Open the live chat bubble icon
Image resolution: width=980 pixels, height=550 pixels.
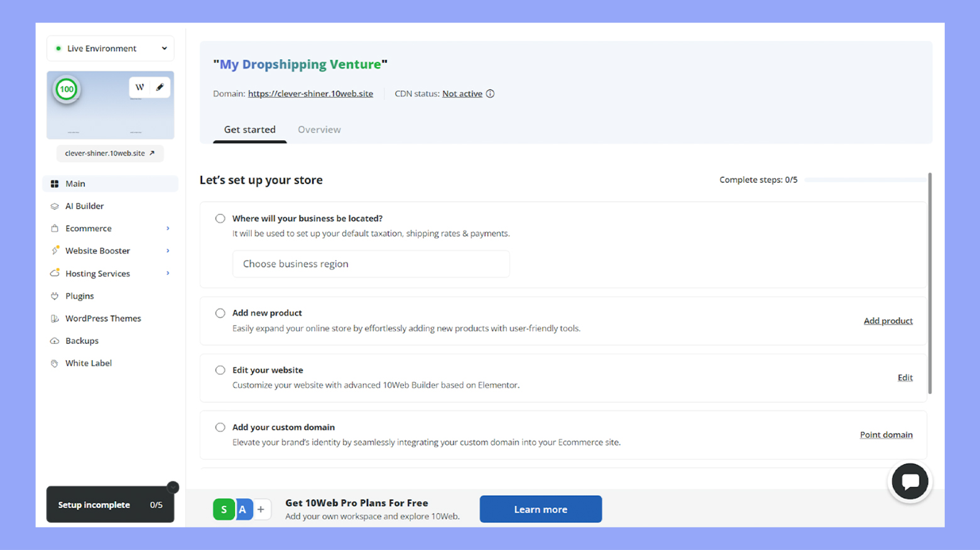(x=910, y=481)
